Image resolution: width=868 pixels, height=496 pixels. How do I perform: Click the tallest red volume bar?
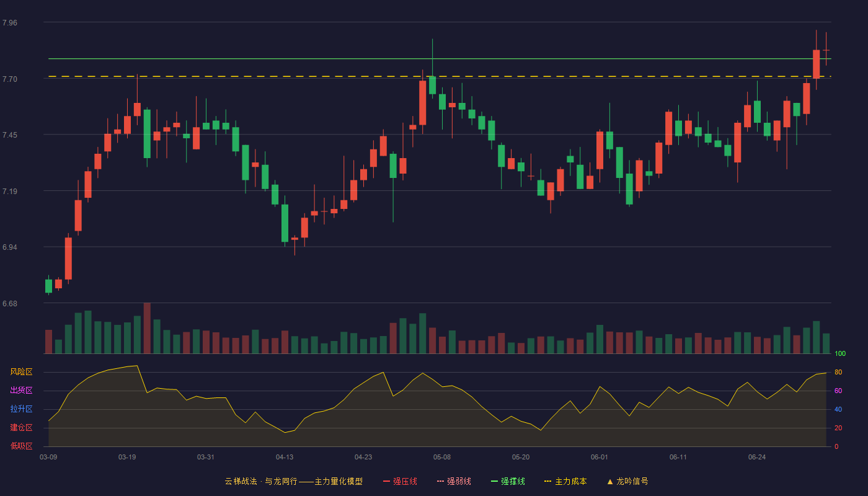point(147,328)
